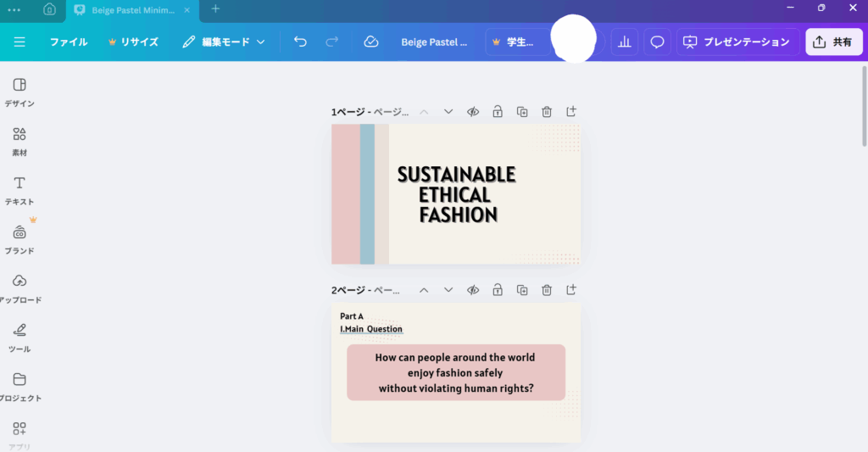Click the undo arrow icon

[x=299, y=42]
